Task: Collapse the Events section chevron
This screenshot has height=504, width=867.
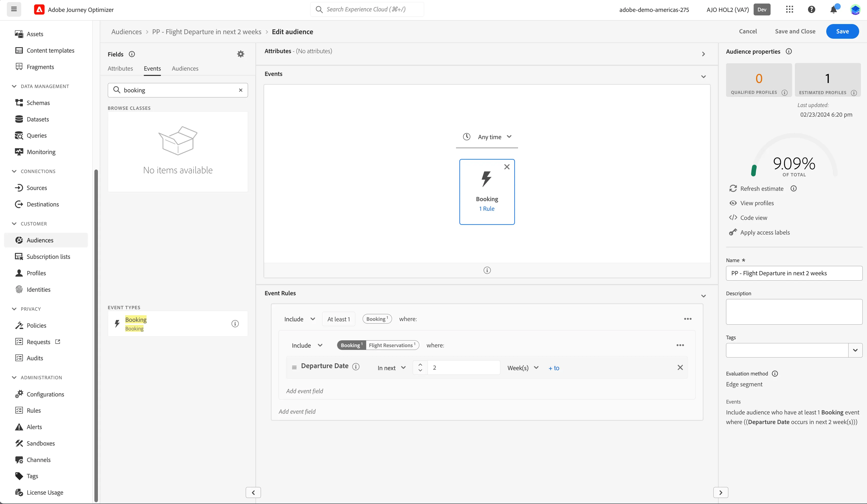Action: 703,76
